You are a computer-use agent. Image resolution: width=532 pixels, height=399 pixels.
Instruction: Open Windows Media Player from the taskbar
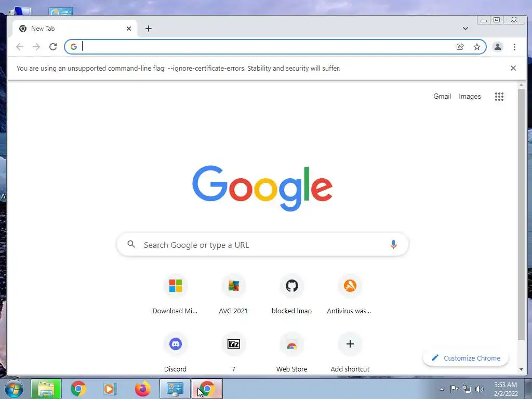tap(110, 389)
